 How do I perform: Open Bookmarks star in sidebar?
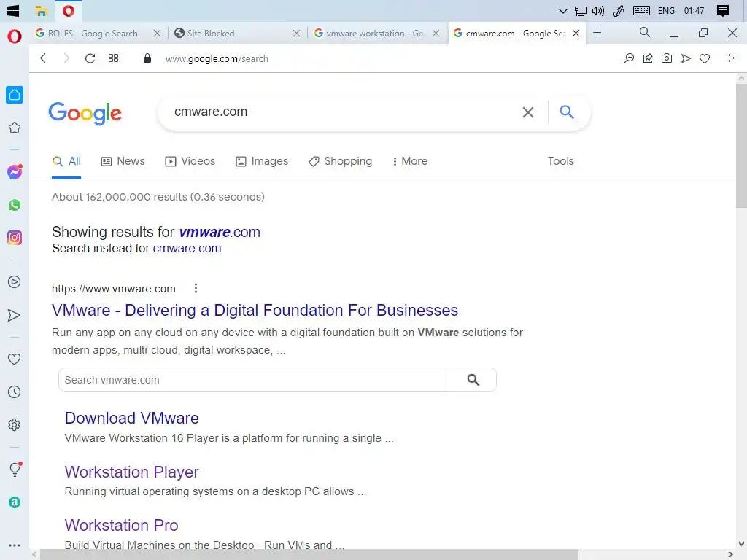(x=15, y=128)
